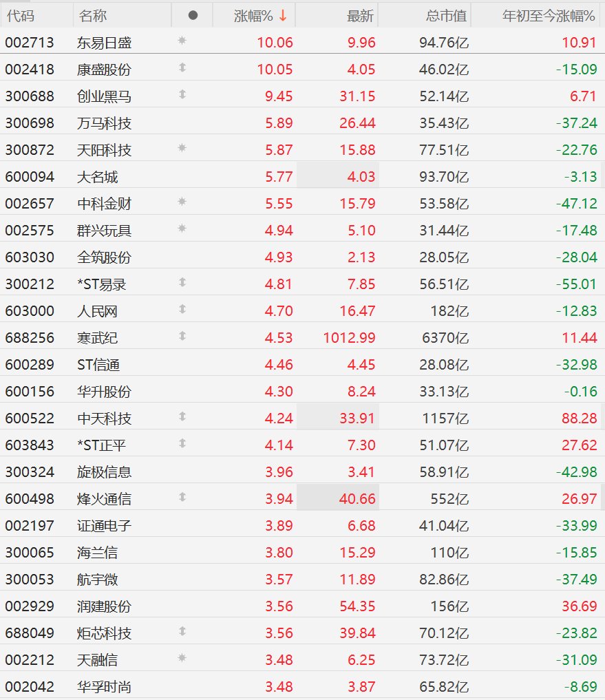Viewport: 605px width, 700px height.
Task: Click 人民网 market cap 182亿
Action: point(449,311)
